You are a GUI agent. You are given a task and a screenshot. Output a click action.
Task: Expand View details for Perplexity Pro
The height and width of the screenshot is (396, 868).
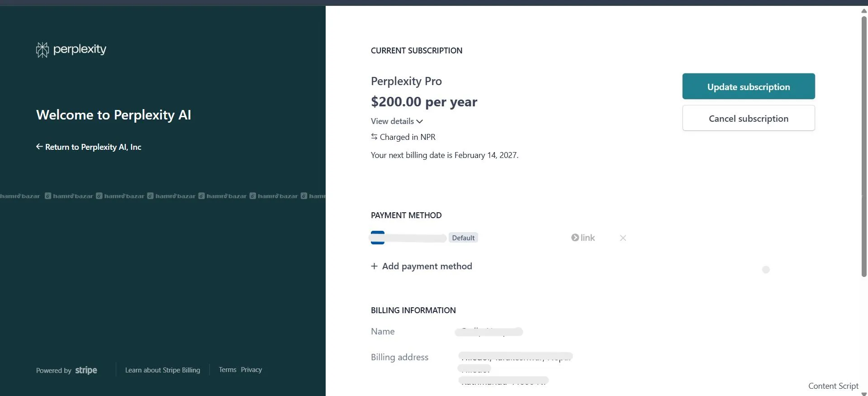[397, 121]
